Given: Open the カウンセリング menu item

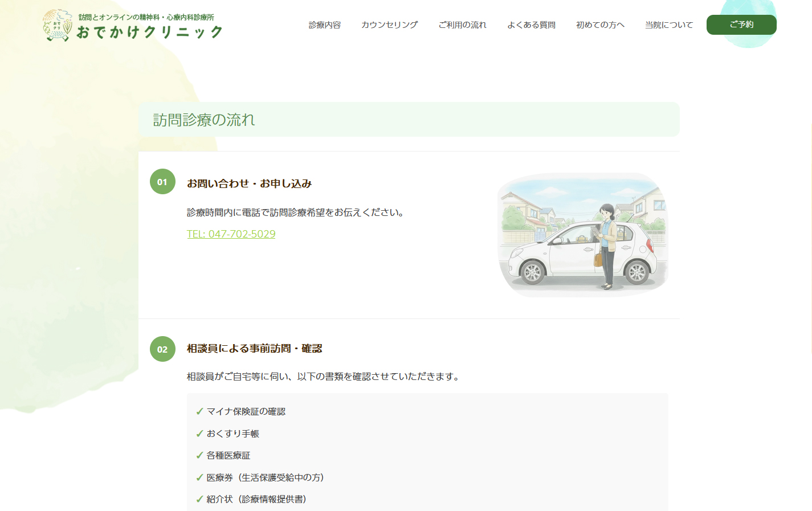Looking at the screenshot, I should pyautogui.click(x=389, y=25).
